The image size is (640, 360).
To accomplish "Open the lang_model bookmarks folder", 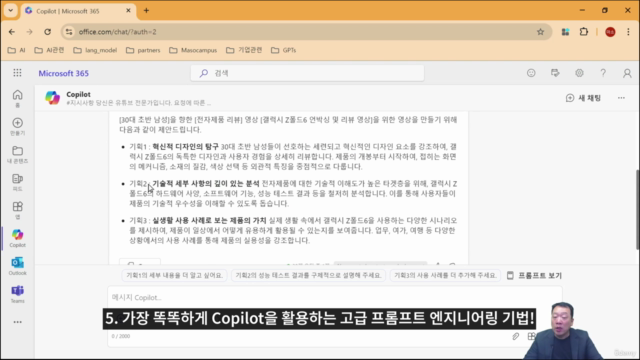I will [x=95, y=50].
